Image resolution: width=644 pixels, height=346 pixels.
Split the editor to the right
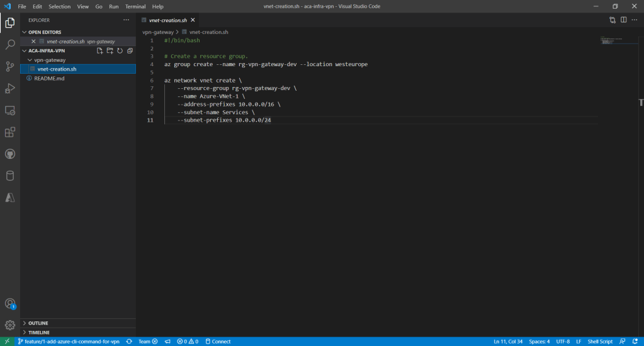(624, 20)
